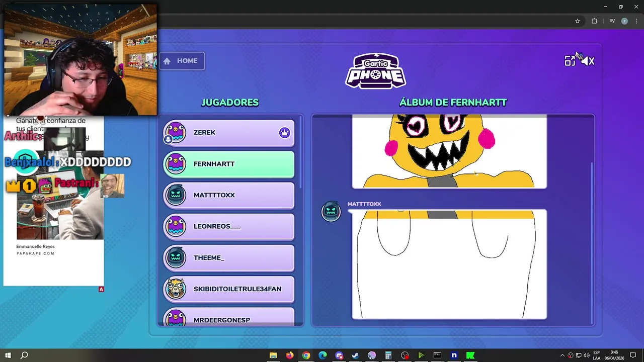The height and width of the screenshot is (362, 644).
Task: Show hidden system tray icons
Action: click(562, 355)
